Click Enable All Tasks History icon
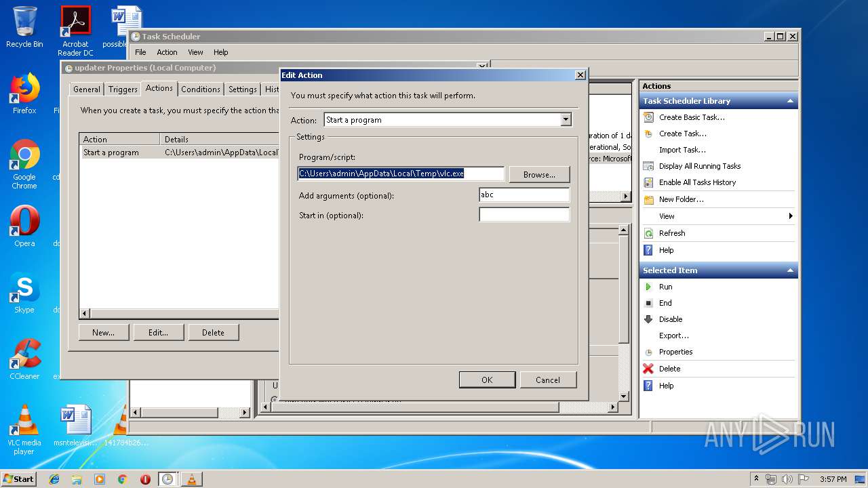 pos(648,182)
